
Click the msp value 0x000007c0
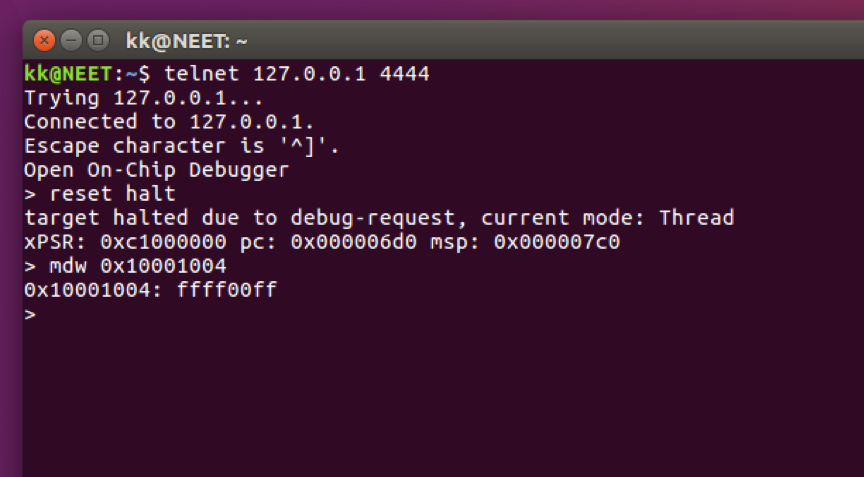tap(557, 242)
